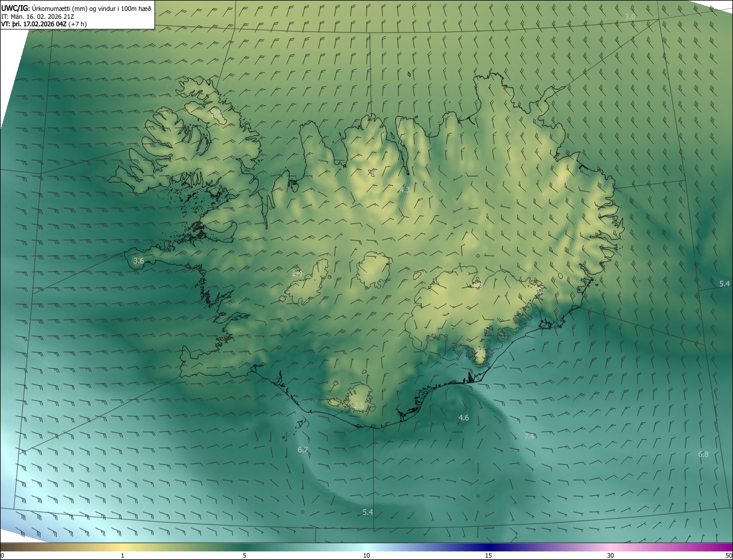Click the 5.4 value label east of Iceland
Viewport: 733px width, 560px height.
pos(724,284)
